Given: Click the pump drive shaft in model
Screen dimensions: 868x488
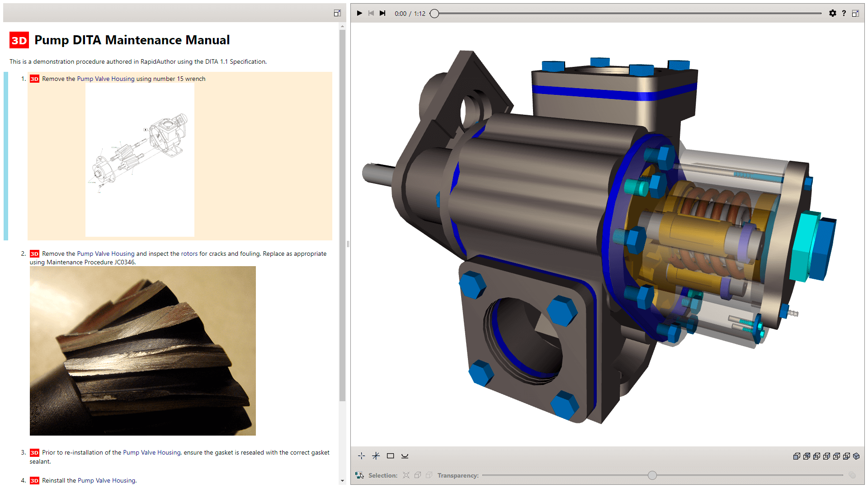Looking at the screenshot, I should (377, 174).
